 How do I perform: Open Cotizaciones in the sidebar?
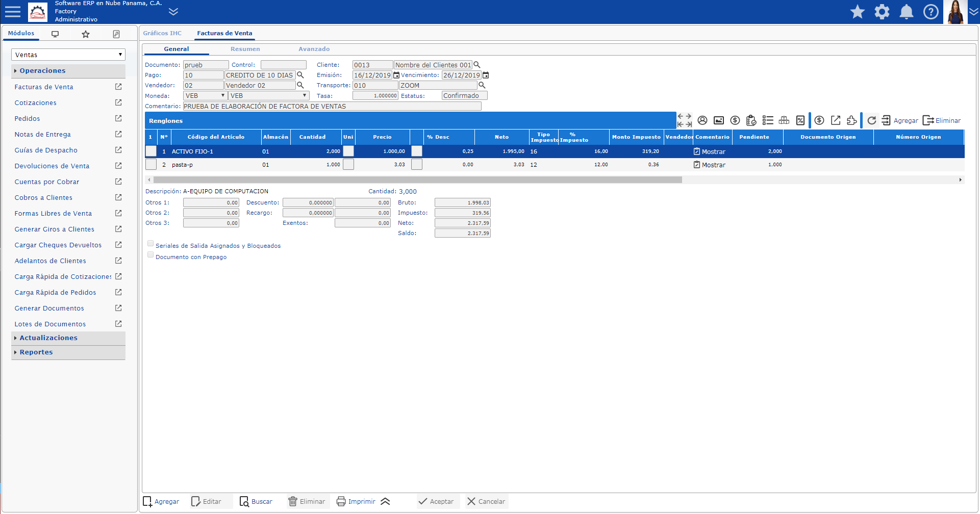click(36, 102)
